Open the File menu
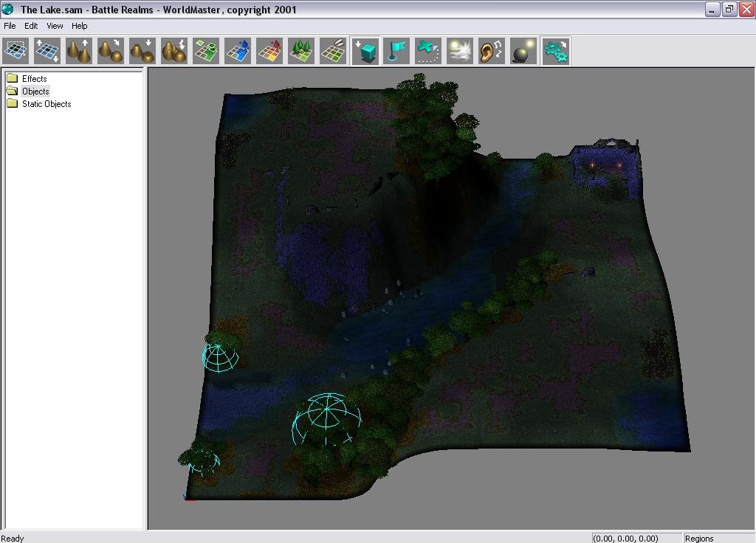 click(10, 26)
